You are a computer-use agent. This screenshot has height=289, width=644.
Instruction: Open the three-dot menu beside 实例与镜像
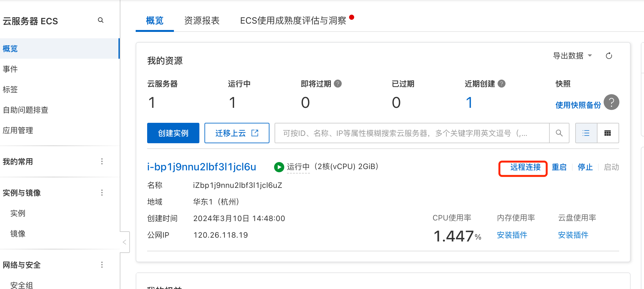coord(102,193)
